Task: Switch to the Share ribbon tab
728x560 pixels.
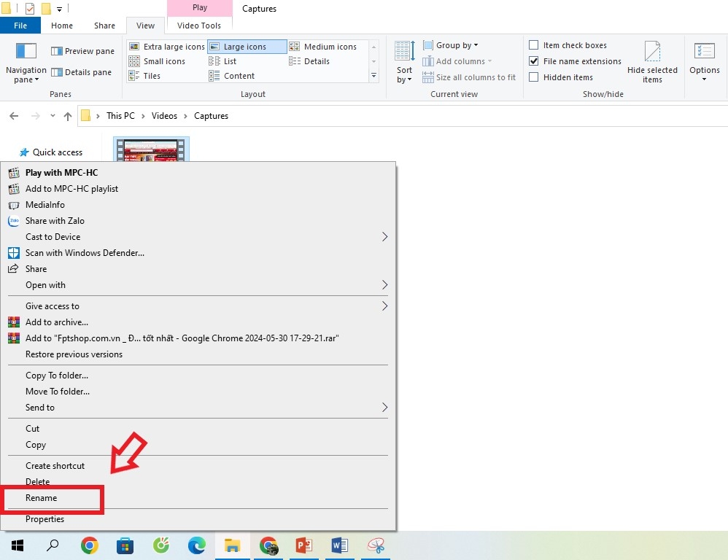Action: 104,26
